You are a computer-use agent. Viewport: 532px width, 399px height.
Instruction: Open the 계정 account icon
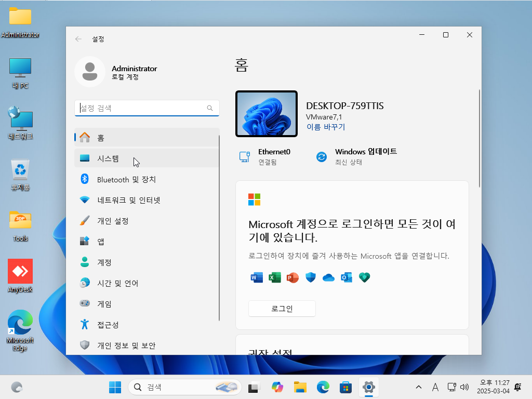[85, 262]
